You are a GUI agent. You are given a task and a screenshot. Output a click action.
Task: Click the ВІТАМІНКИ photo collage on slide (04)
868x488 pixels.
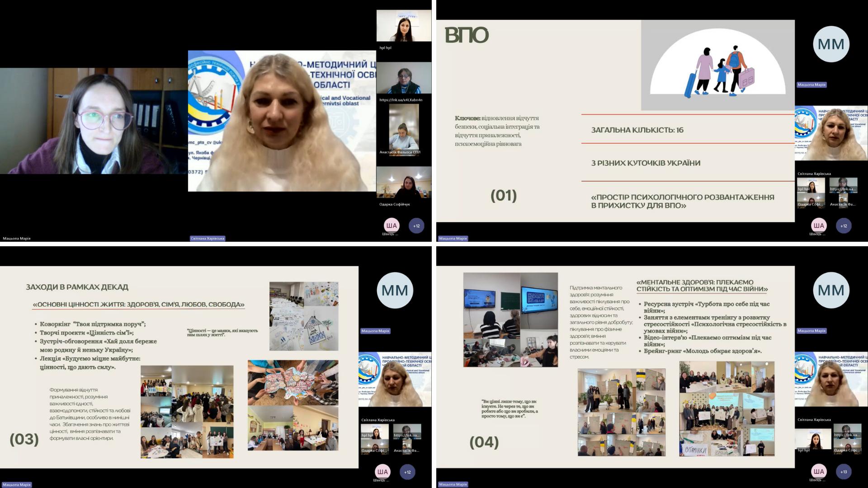726,409
